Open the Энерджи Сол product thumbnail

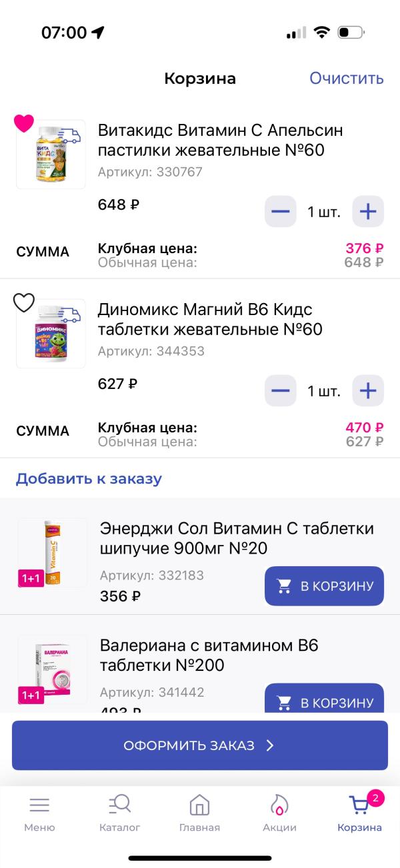tap(51, 554)
